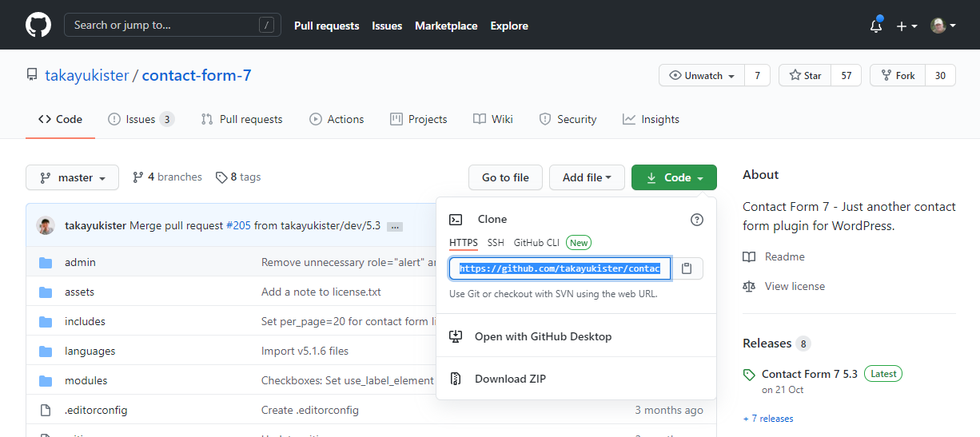Switch to the Insights tab

click(x=651, y=119)
